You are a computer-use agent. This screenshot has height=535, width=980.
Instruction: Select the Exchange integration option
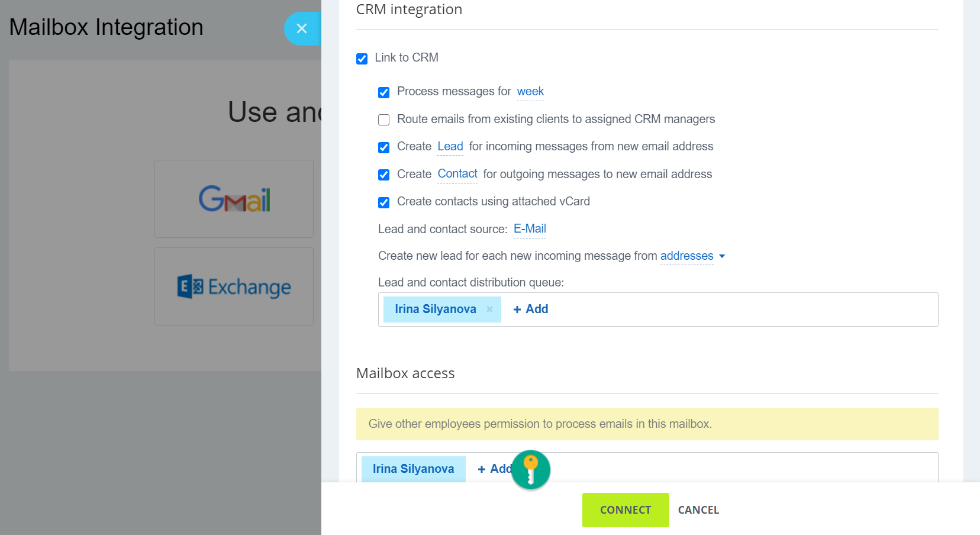point(234,286)
